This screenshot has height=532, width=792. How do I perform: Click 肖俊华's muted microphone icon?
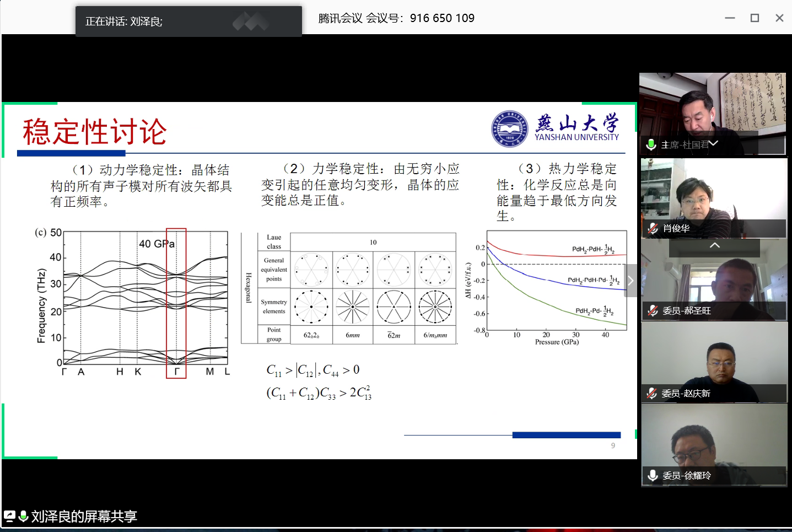point(653,228)
